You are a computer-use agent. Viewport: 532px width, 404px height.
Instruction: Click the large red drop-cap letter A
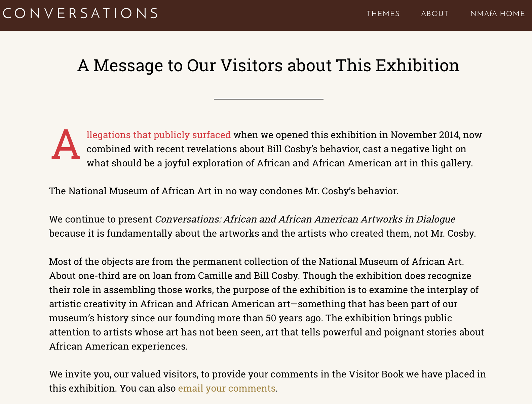(x=66, y=146)
